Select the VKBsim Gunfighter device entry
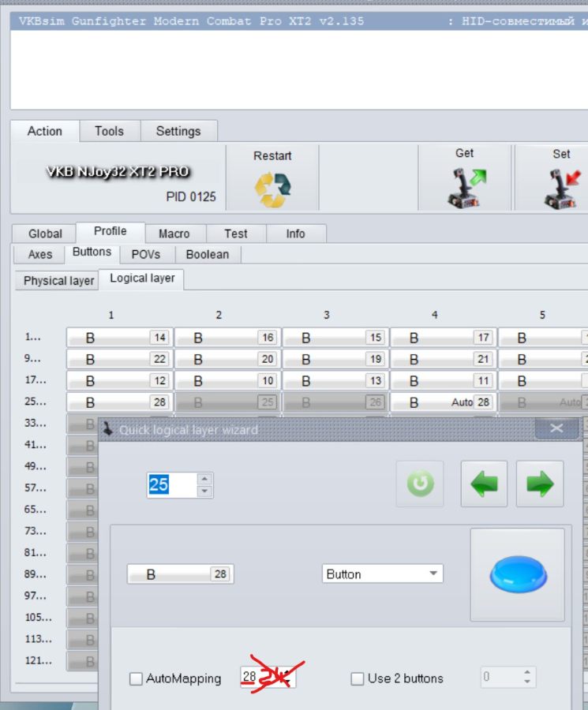This screenshot has height=710, width=588. pos(299,21)
